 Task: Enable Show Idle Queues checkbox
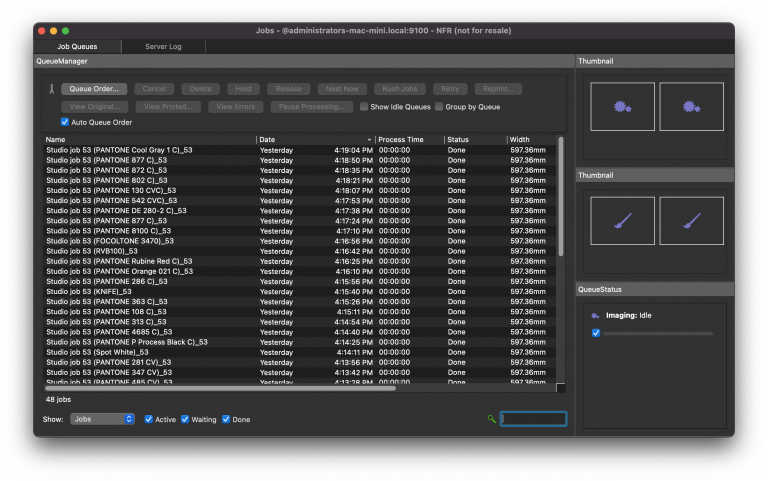pos(364,107)
